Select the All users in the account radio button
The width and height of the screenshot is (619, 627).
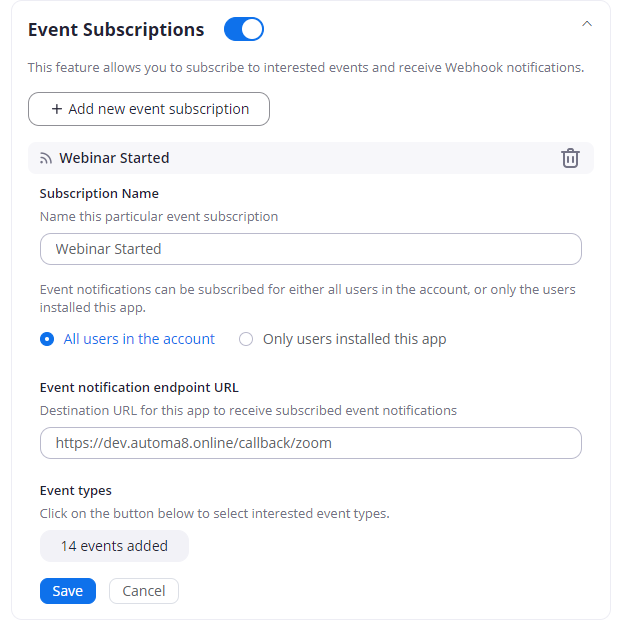47,339
